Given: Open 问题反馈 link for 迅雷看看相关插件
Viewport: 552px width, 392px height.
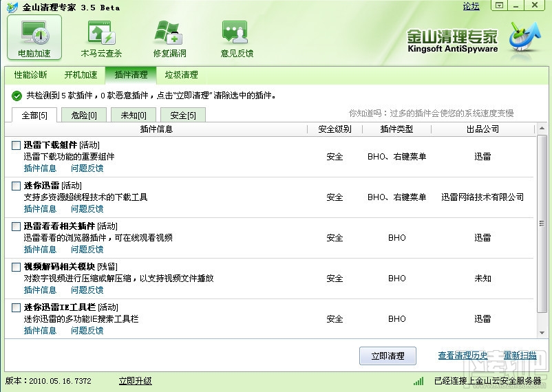Looking at the screenshot, I should pos(87,249).
